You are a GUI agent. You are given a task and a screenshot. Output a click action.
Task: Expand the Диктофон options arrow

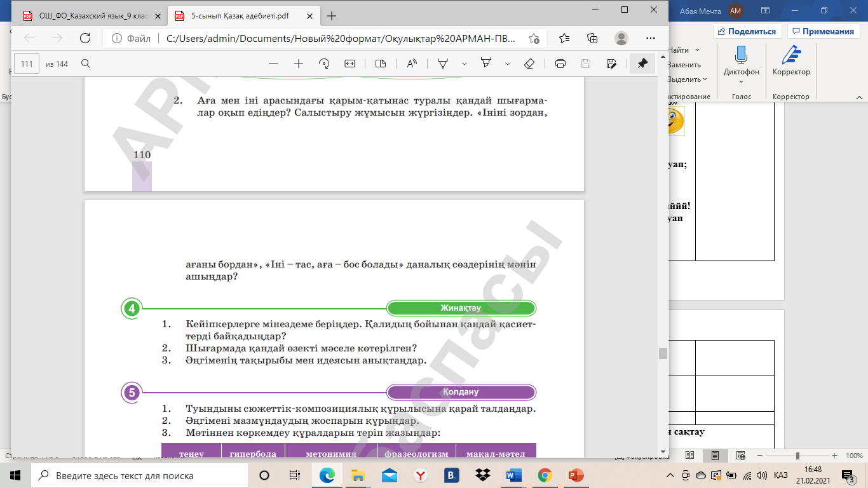point(741,81)
